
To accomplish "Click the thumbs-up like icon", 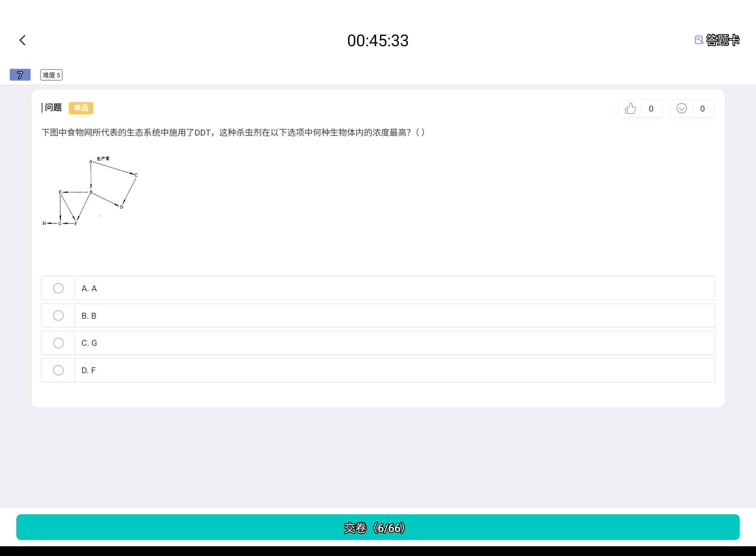I will (630, 108).
